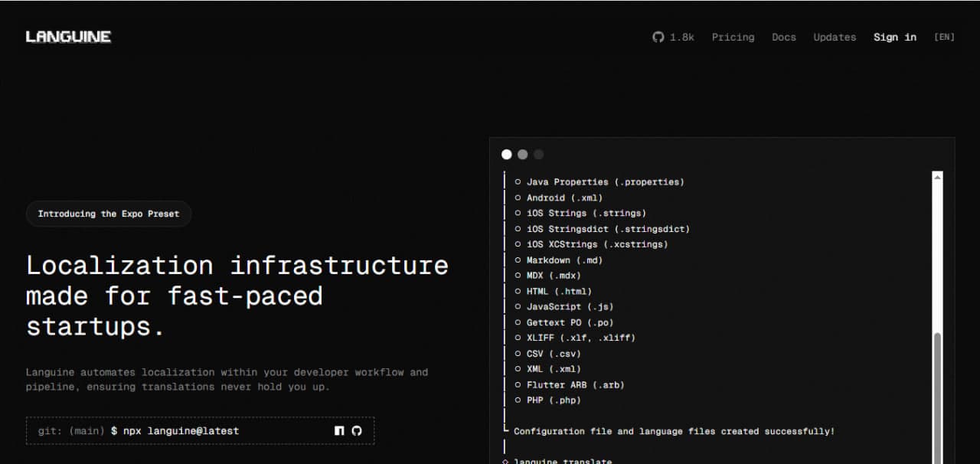The width and height of the screenshot is (980, 464).
Task: Click the npm icon in the npx command box
Action: click(339, 431)
